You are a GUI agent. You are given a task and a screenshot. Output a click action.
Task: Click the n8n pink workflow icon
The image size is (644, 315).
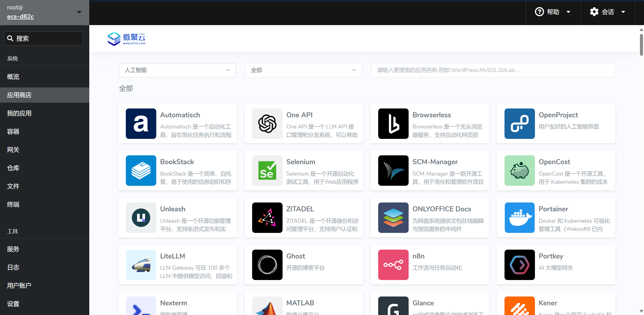[x=393, y=265]
